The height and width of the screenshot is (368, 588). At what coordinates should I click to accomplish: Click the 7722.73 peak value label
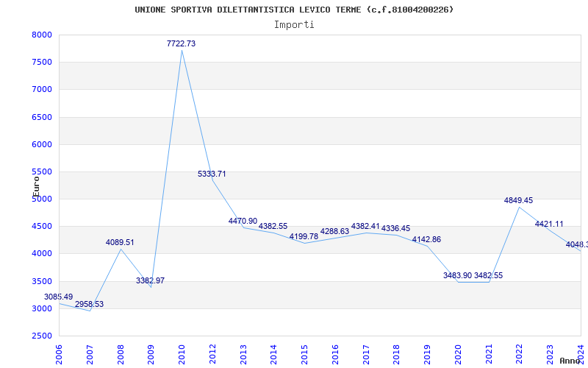coord(181,43)
